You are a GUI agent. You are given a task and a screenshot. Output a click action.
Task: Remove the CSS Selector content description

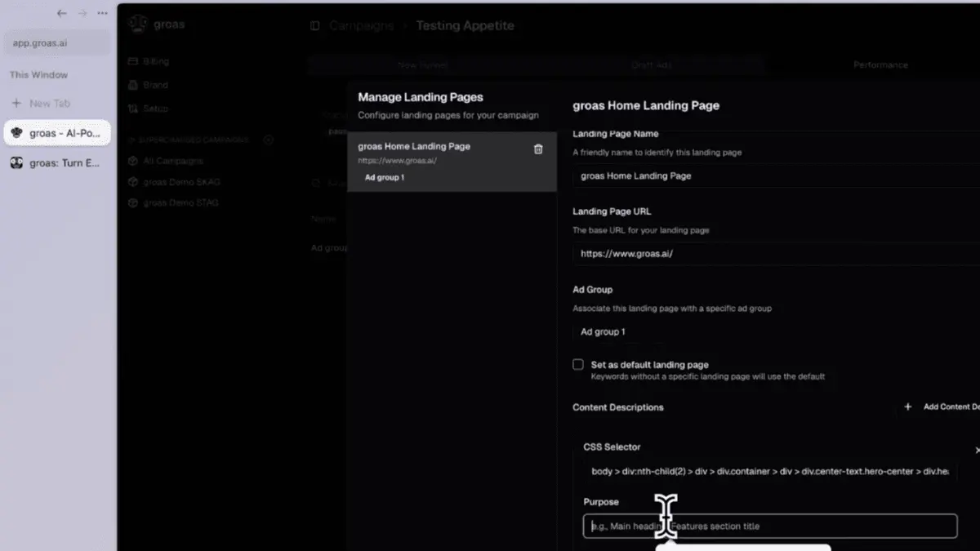click(x=977, y=450)
